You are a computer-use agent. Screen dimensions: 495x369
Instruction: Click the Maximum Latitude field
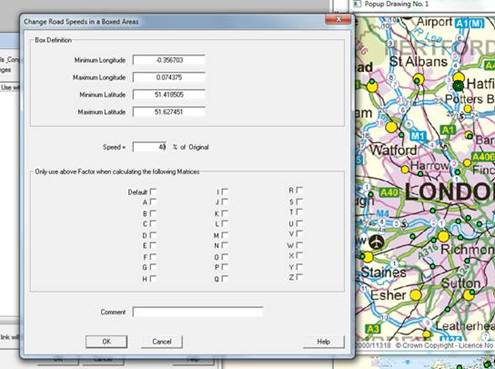(169, 112)
